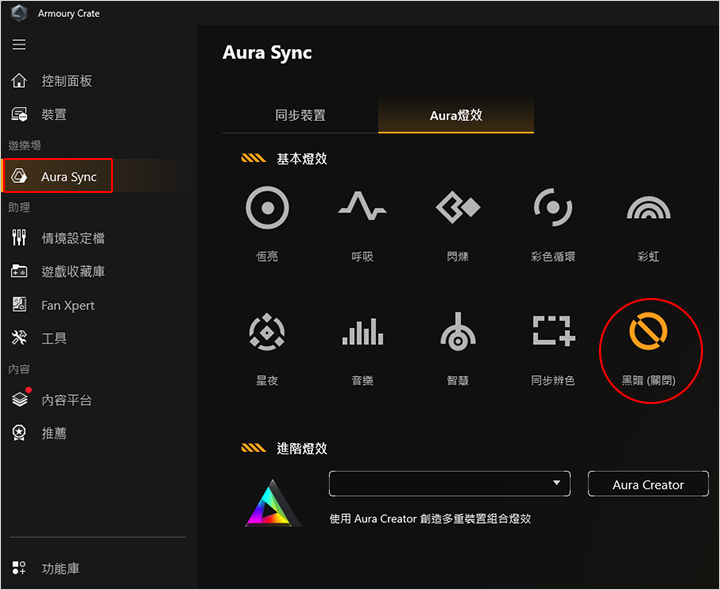
Task: Click the Armoury Crate logo icon
Action: click(x=19, y=13)
